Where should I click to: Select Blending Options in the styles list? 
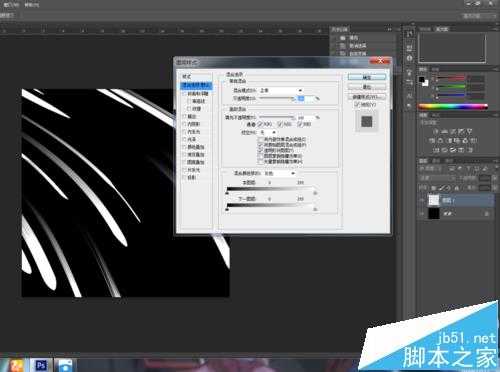196,85
